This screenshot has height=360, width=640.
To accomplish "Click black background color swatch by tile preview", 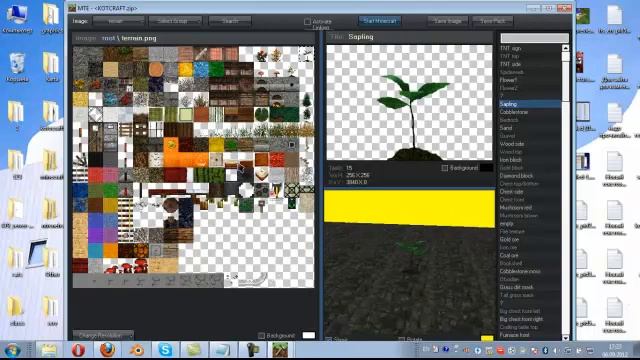I will coord(487,168).
